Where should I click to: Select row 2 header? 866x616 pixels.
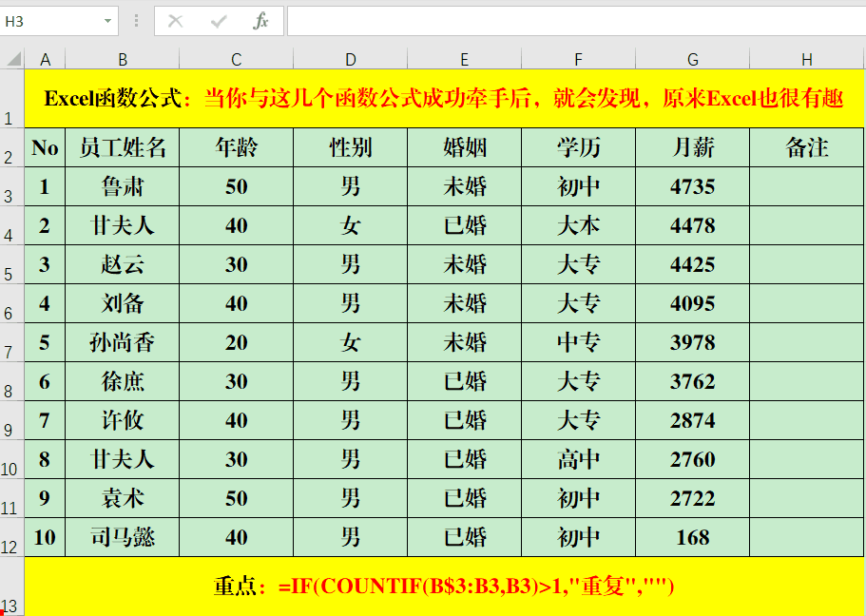pos(11,148)
